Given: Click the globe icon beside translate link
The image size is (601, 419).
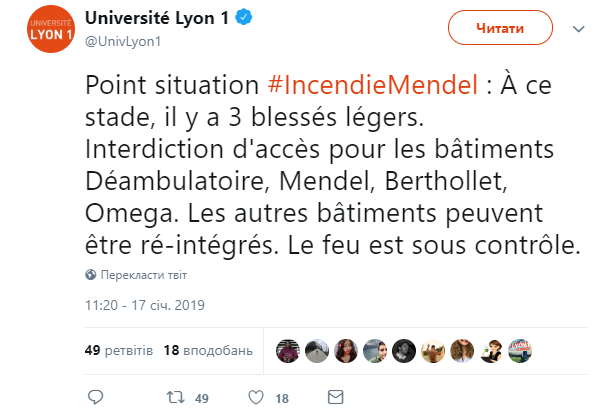Looking at the screenshot, I should 91,274.
